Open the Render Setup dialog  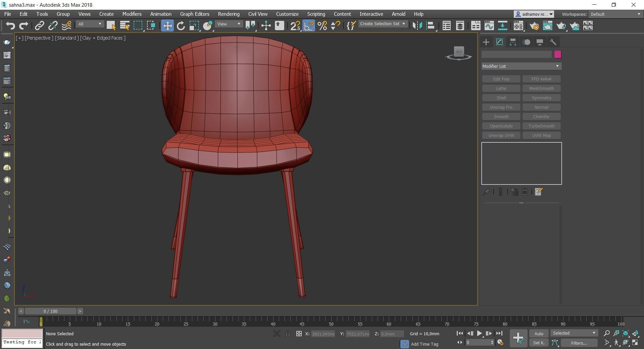[x=534, y=26]
